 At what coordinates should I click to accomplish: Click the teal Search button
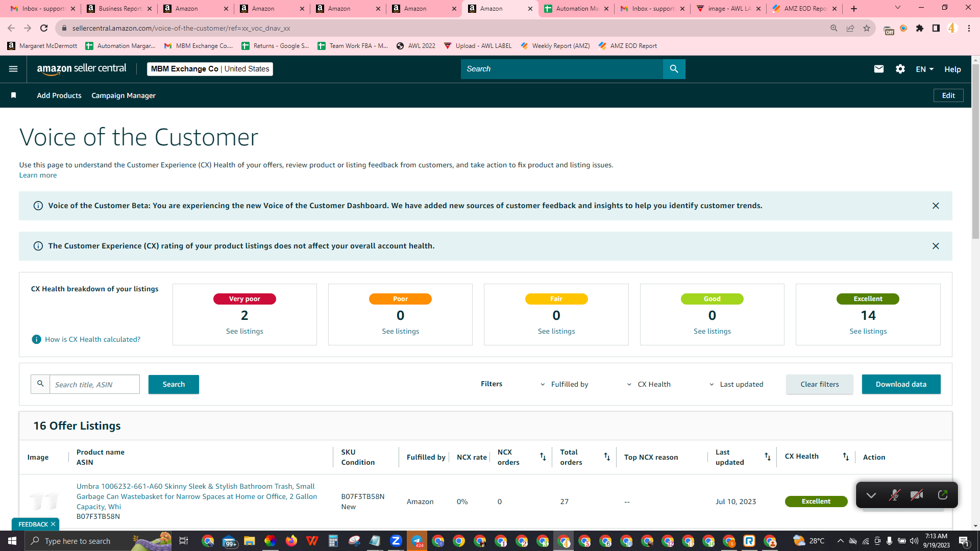pos(174,384)
